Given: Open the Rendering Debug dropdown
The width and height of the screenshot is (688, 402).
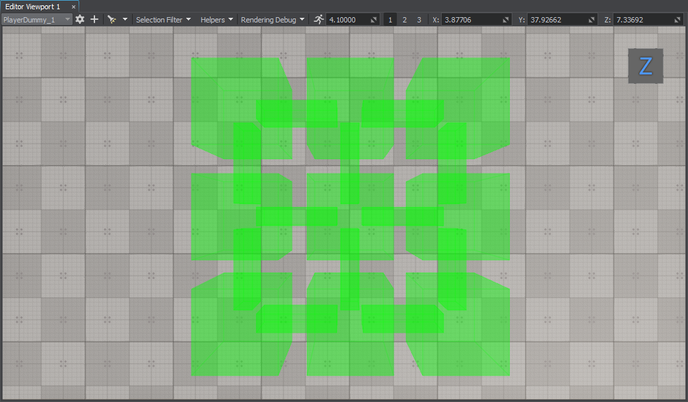Looking at the screenshot, I should click(x=272, y=20).
